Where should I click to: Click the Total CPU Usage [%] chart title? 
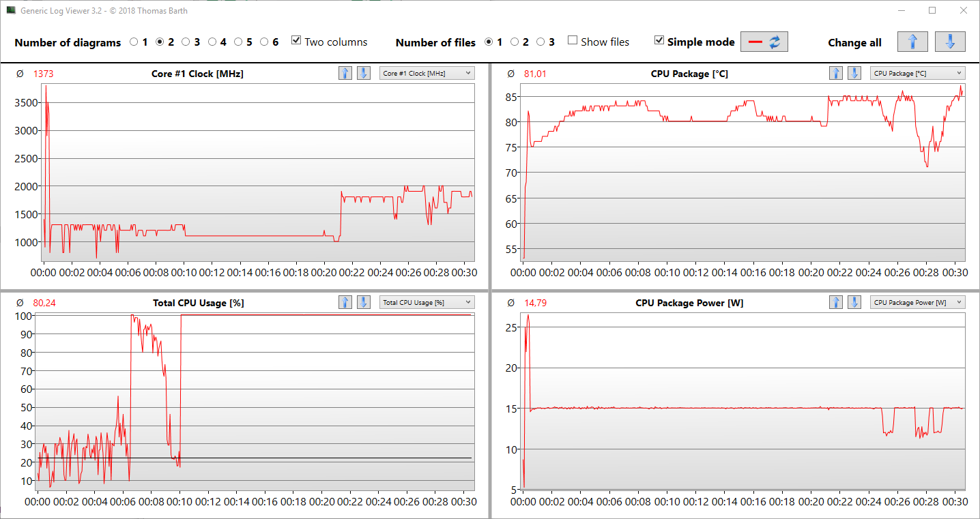point(199,303)
